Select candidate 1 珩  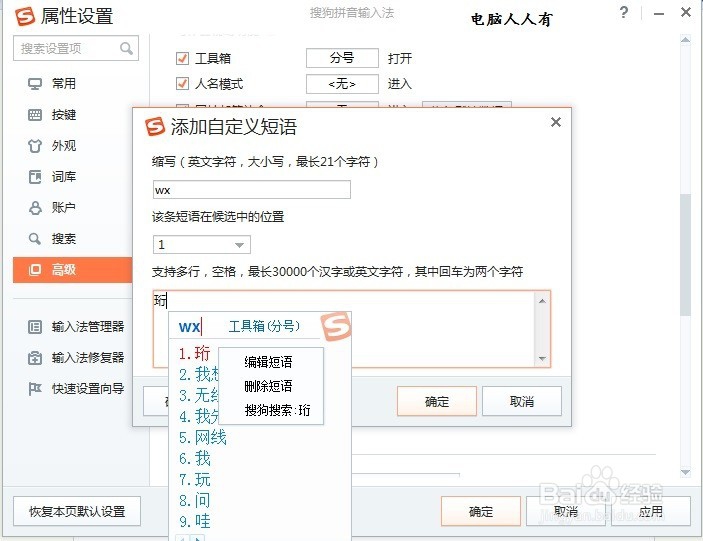194,353
